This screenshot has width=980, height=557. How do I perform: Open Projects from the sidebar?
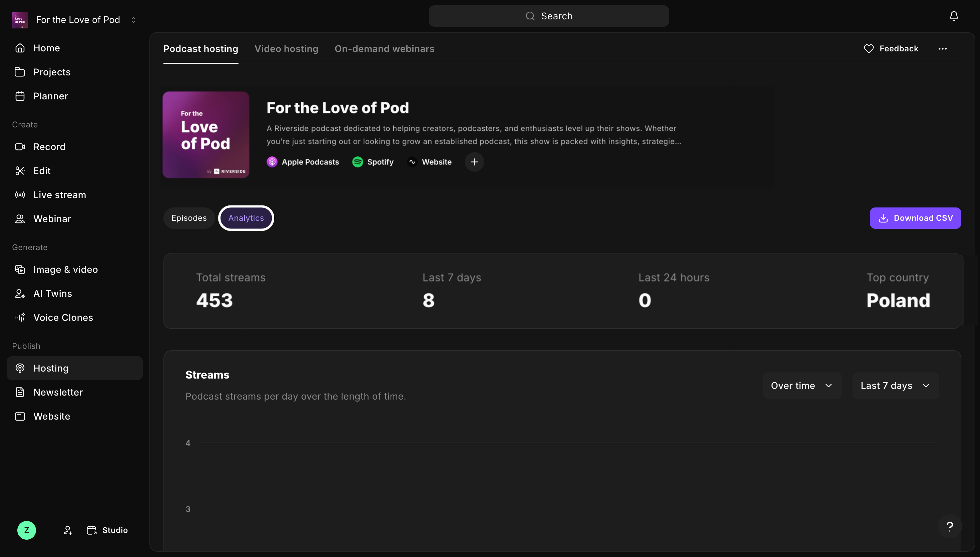75,72
